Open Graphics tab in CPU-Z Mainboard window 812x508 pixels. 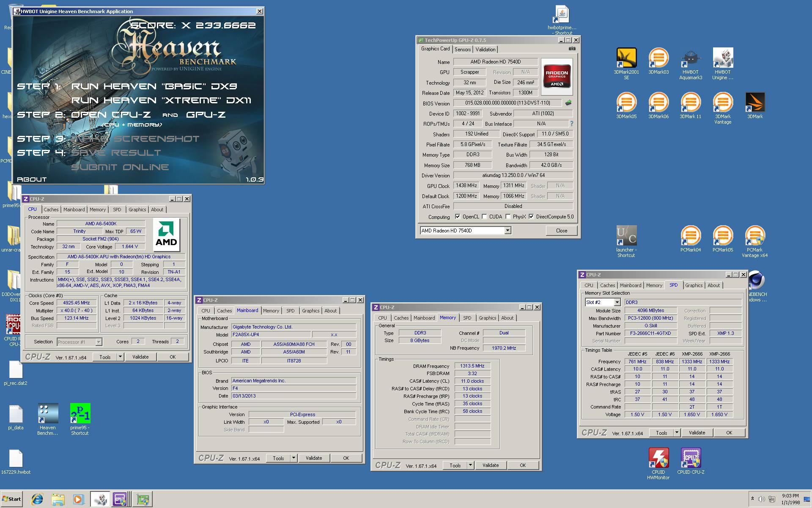click(310, 311)
